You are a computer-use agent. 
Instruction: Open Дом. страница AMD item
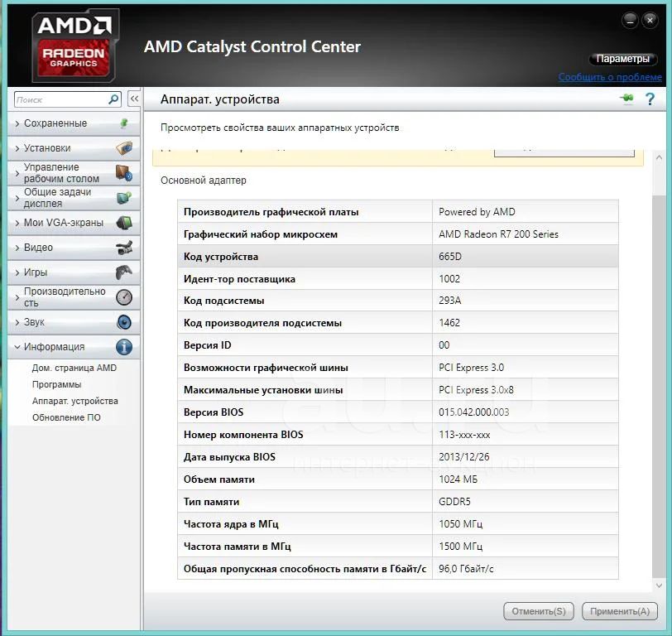(74, 368)
